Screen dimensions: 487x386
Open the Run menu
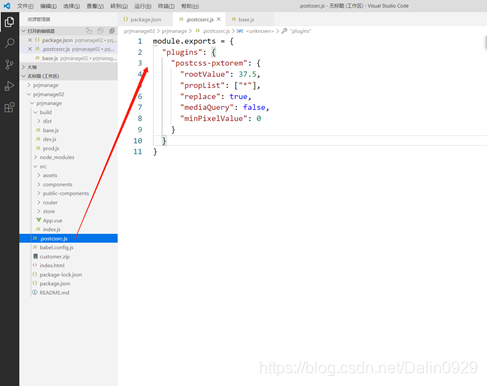pyautogui.click(x=143, y=6)
